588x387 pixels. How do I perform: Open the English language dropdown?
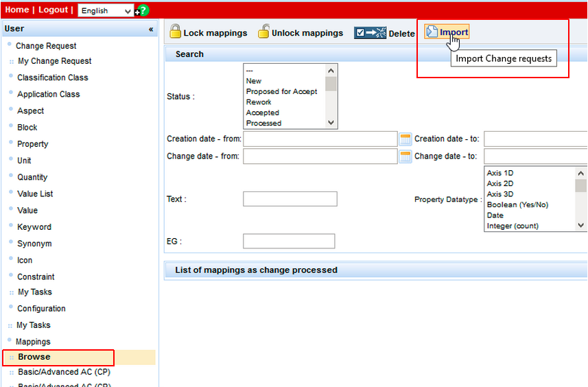(x=106, y=11)
